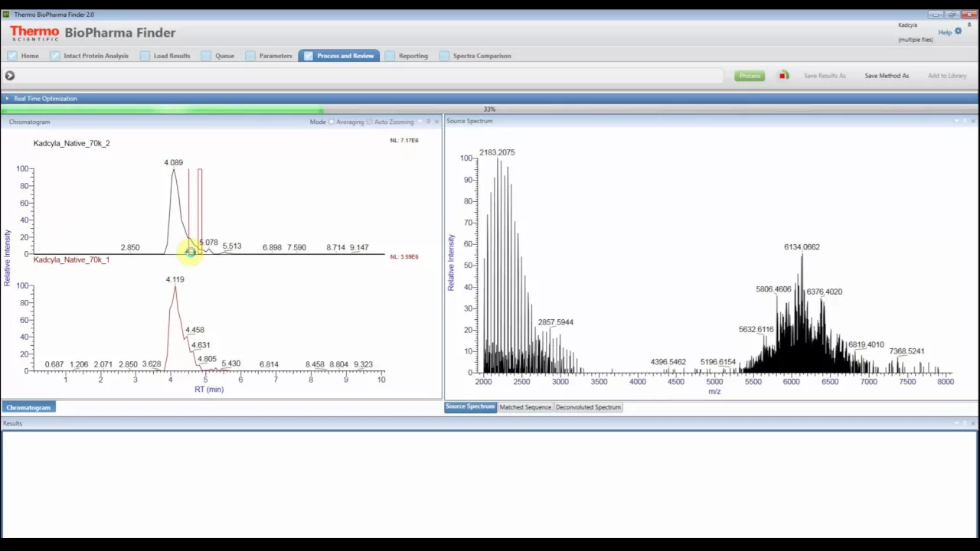Click Add to Library
The image size is (980, 551).
[947, 76]
